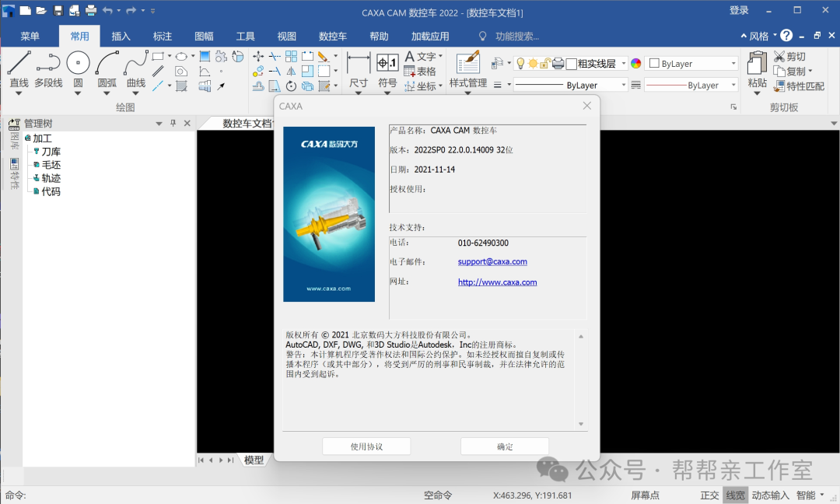Create a new file from quick access toolbar

tap(25, 10)
